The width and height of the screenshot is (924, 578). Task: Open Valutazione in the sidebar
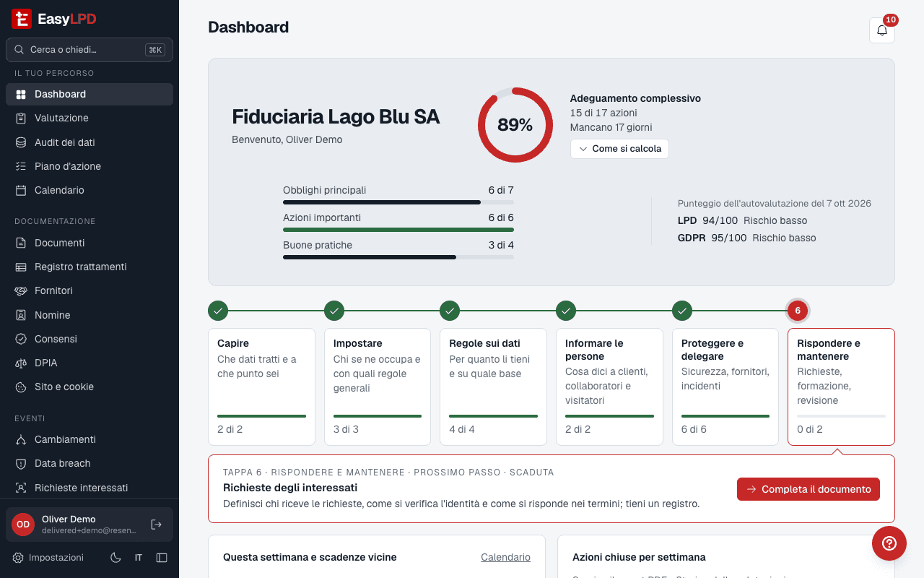(90, 118)
